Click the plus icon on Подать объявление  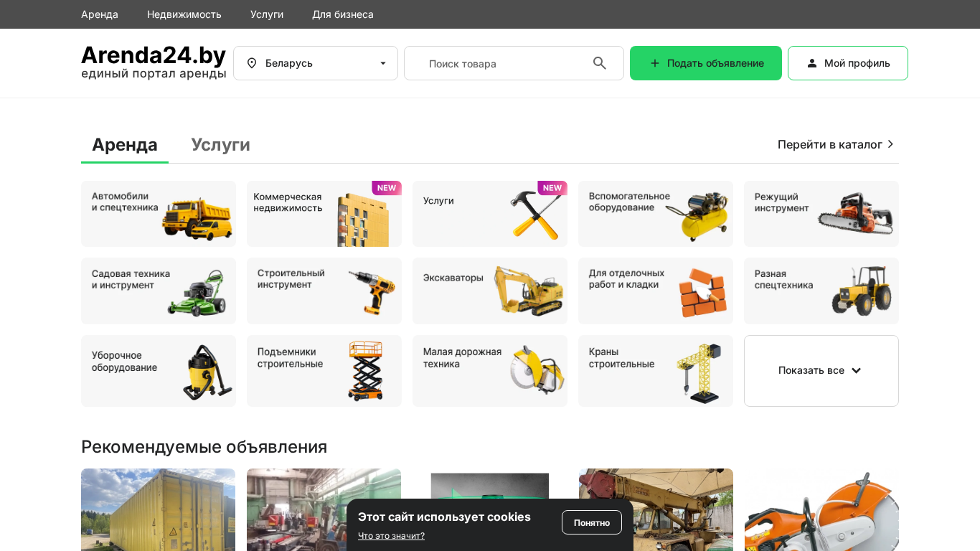click(x=654, y=63)
